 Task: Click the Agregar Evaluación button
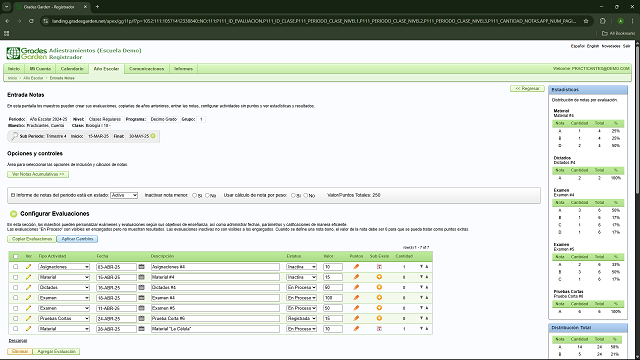(x=56, y=351)
